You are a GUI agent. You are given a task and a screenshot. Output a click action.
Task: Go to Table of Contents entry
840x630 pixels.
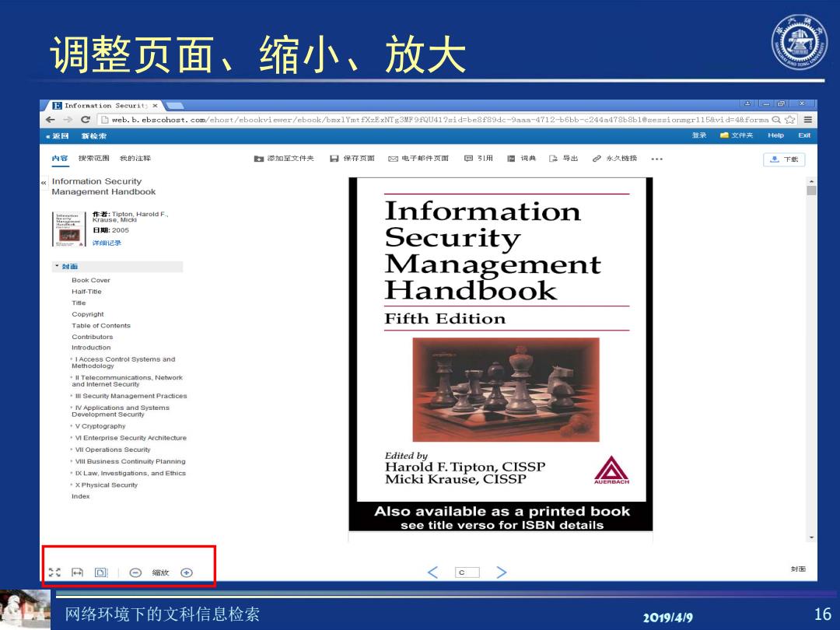pyautogui.click(x=101, y=325)
